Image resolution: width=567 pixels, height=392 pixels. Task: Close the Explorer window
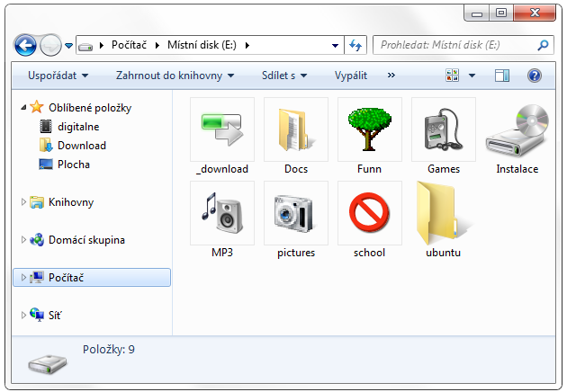pos(535,13)
